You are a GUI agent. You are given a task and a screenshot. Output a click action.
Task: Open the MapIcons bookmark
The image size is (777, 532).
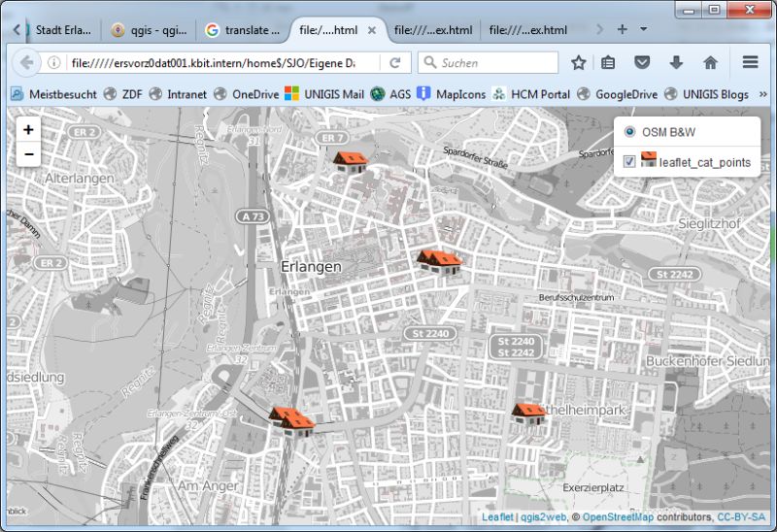(x=452, y=94)
